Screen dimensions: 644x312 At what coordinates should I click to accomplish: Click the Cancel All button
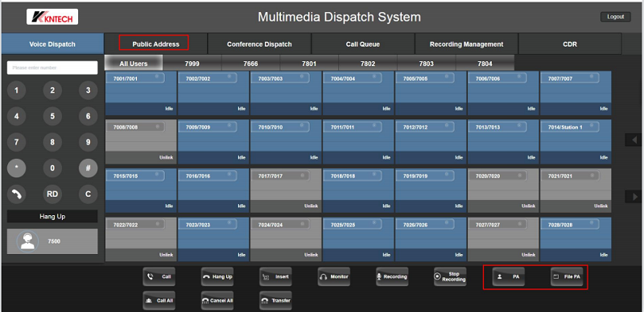[x=217, y=301]
